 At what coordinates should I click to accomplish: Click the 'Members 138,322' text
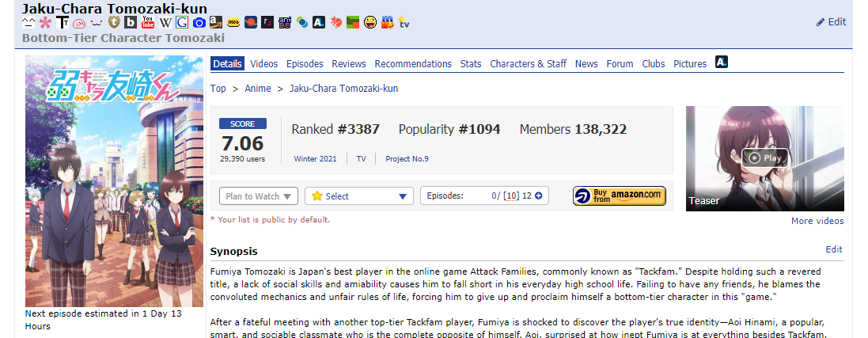(573, 130)
